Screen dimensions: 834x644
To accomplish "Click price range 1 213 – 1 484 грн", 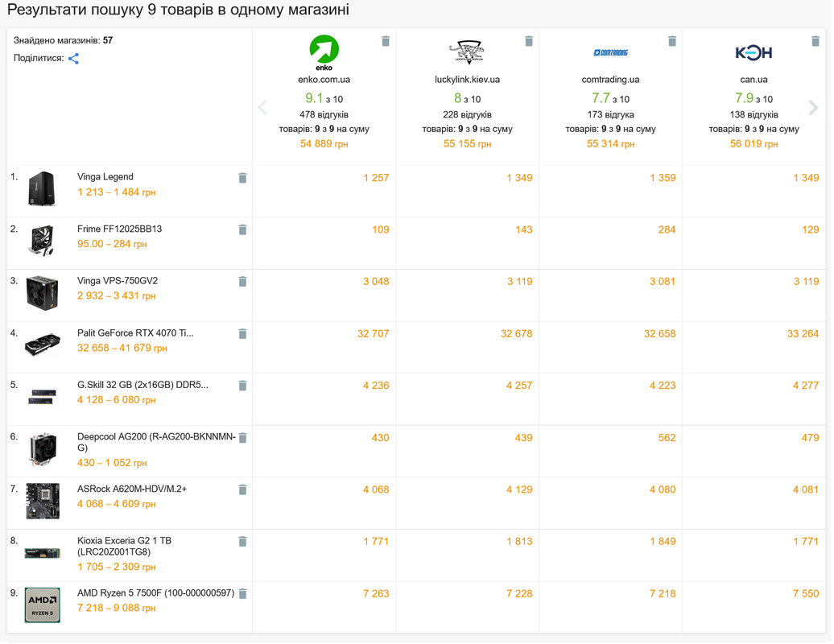I will coord(117,192).
